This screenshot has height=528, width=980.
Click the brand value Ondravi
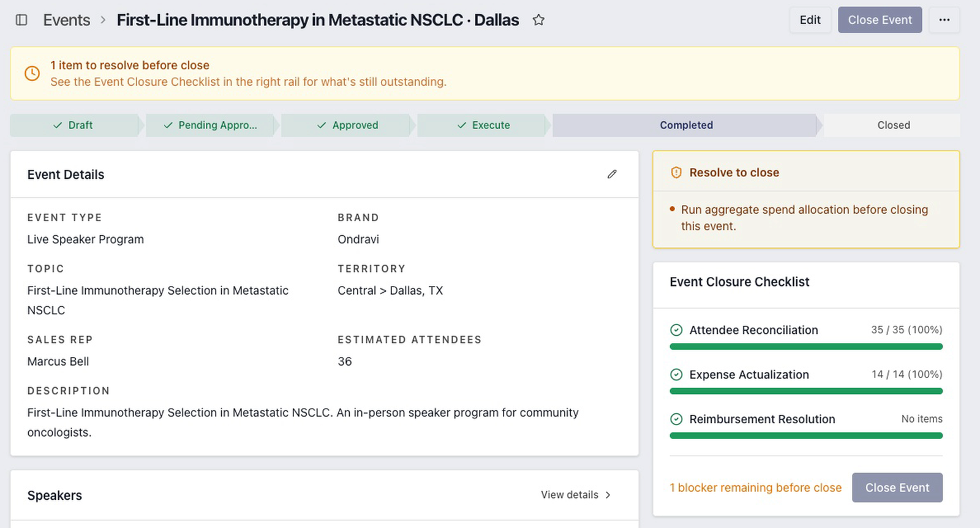(358, 239)
